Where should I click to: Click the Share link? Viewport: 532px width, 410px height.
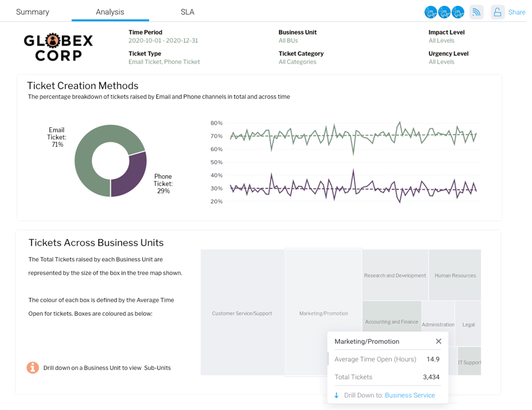coord(516,12)
